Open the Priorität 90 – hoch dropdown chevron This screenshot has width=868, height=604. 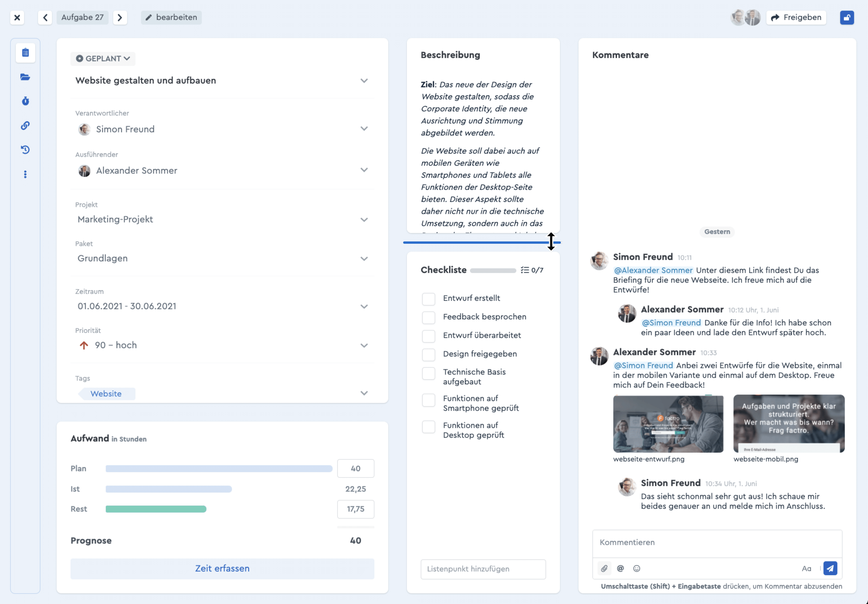[x=364, y=345]
